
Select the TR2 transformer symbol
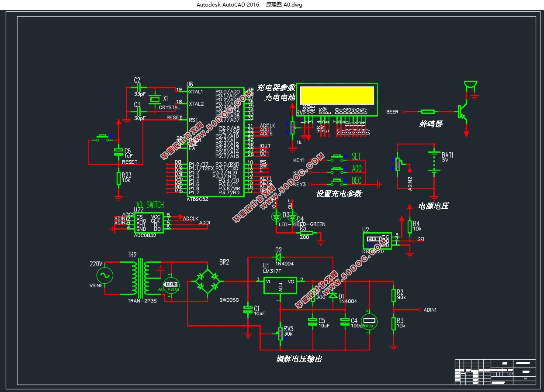click(x=141, y=277)
